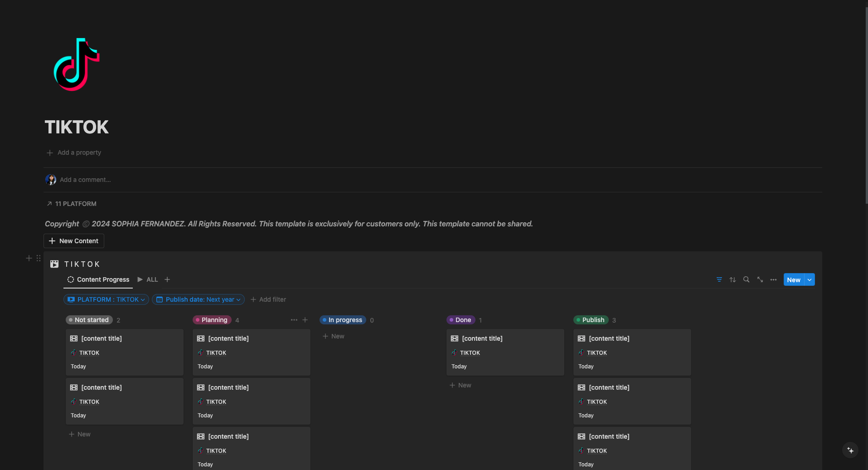Open the second Not started card title
Image resolution: width=868 pixels, height=470 pixels.
pos(102,387)
